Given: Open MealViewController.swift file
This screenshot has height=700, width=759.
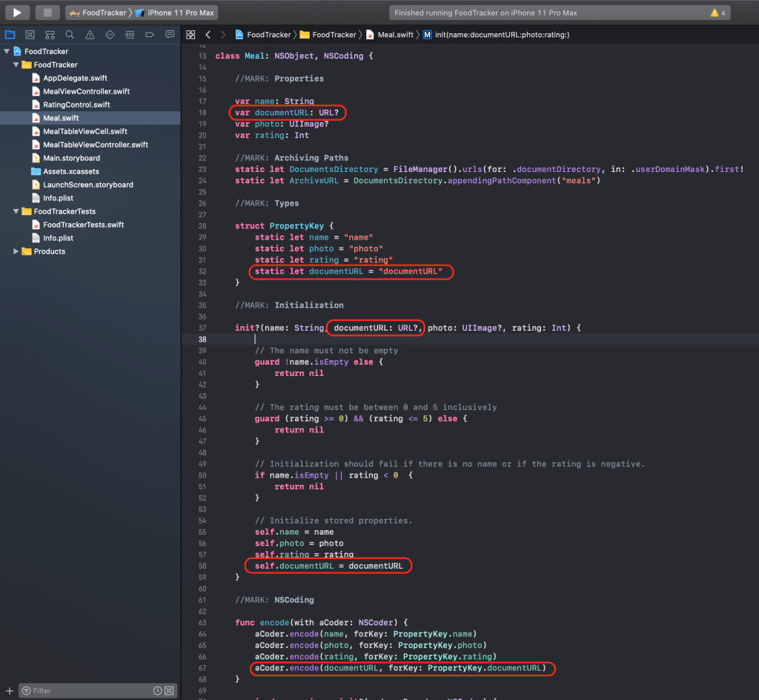Looking at the screenshot, I should 86,91.
